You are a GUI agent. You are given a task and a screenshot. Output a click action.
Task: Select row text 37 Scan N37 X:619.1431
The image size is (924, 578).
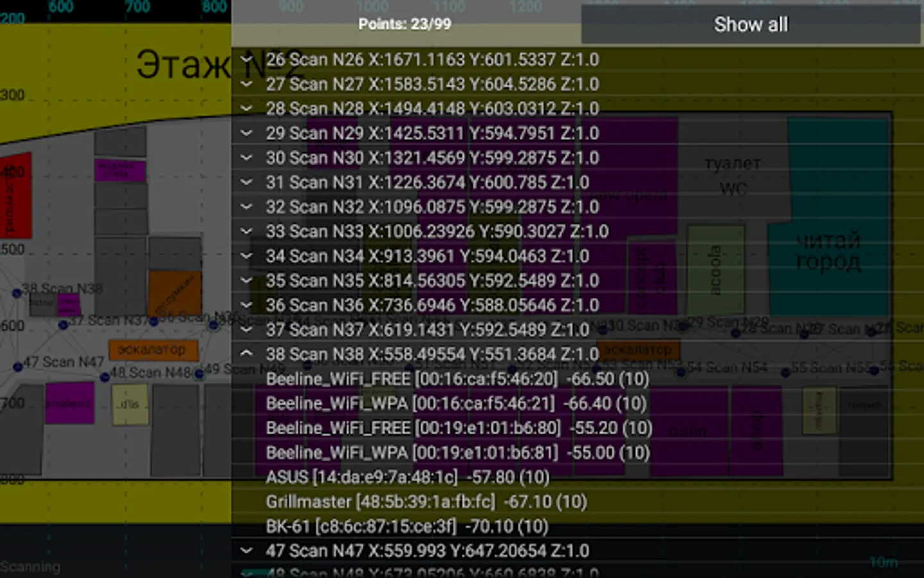(x=427, y=329)
